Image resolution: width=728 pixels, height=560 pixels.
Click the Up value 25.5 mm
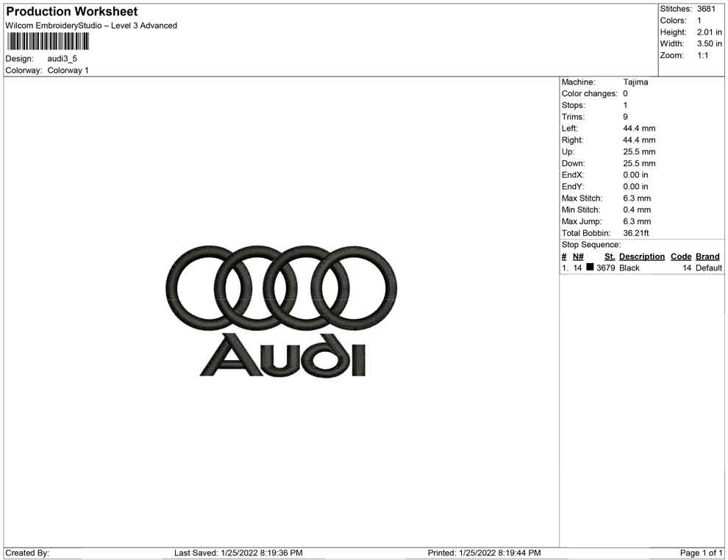tap(639, 151)
